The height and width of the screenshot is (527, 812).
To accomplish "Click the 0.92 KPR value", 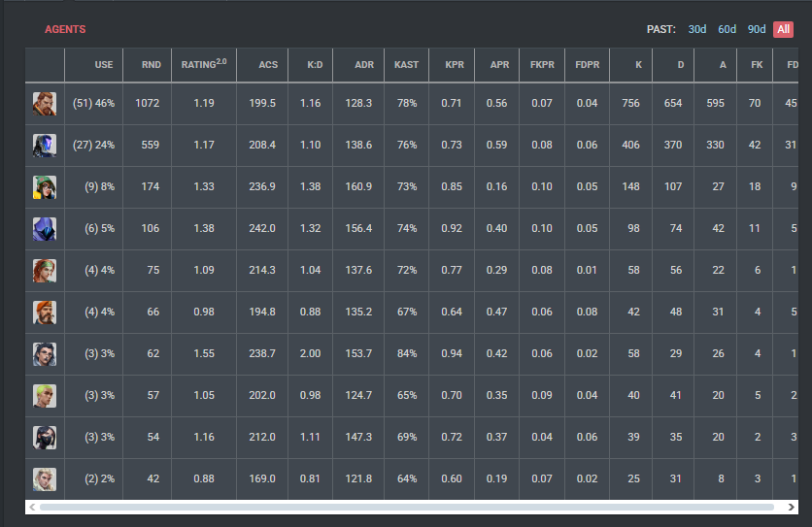I will coord(452,228).
